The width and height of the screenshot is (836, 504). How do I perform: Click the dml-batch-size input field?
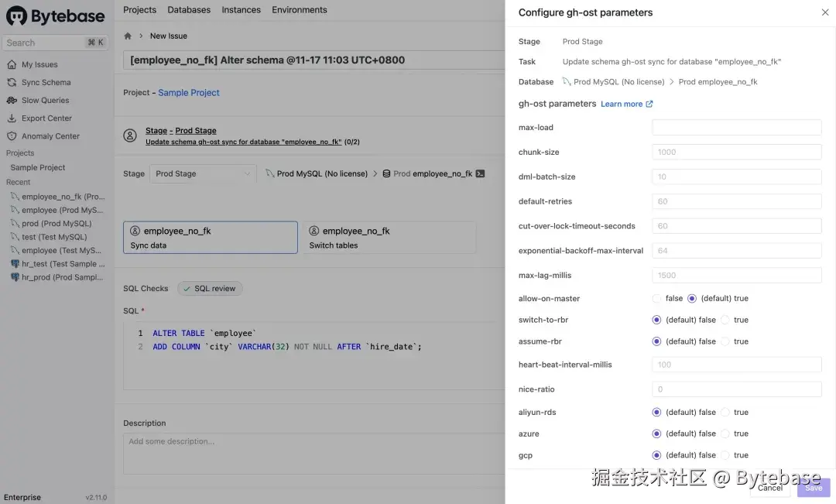tap(736, 177)
